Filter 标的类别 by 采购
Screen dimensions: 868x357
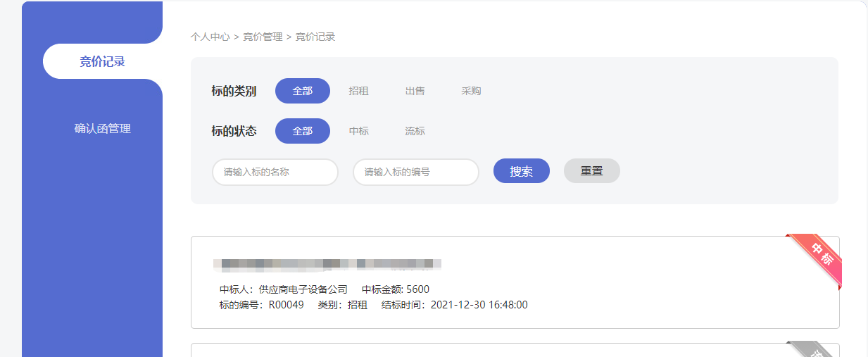point(471,91)
